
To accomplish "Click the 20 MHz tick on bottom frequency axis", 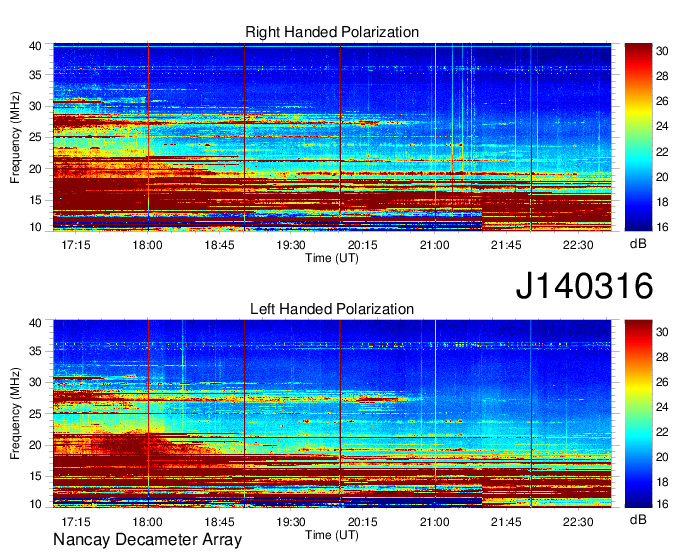I will pos(35,445).
